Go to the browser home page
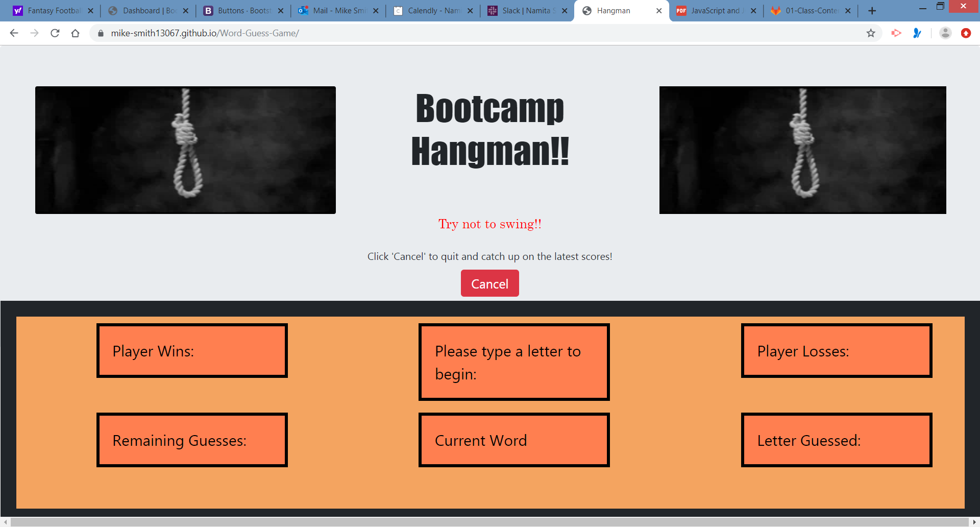The image size is (980, 527). pyautogui.click(x=76, y=33)
